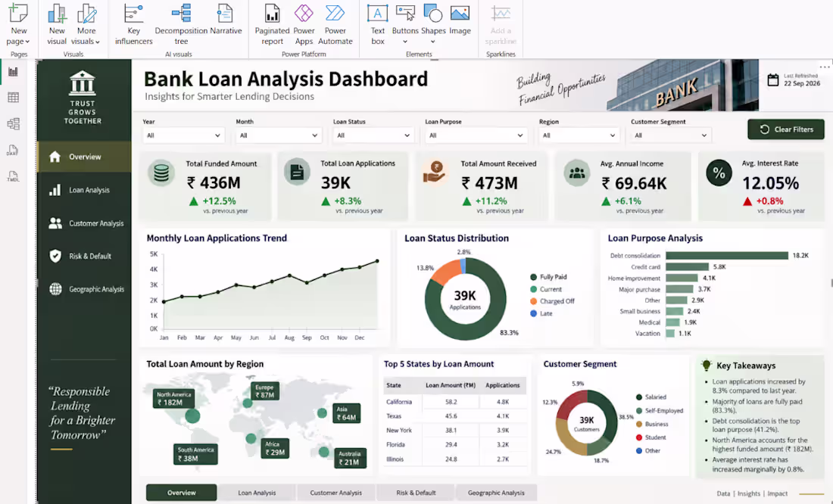Click the Debt consolidation bar

pyautogui.click(x=727, y=256)
